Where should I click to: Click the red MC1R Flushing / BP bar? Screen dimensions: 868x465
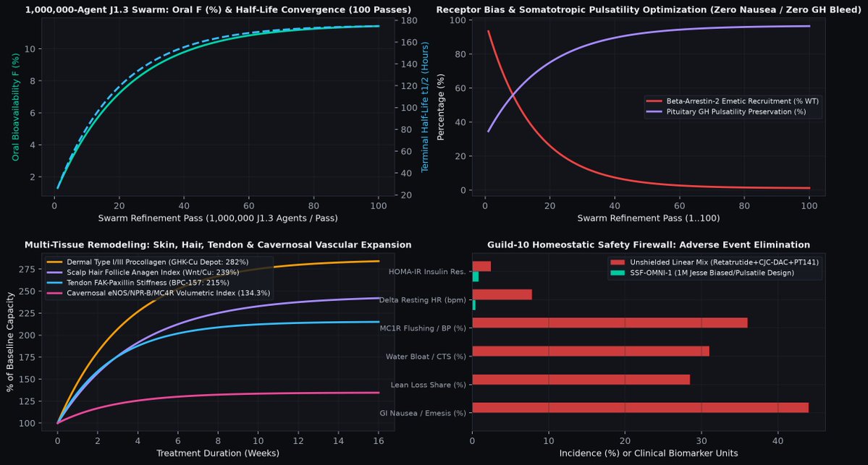point(610,323)
